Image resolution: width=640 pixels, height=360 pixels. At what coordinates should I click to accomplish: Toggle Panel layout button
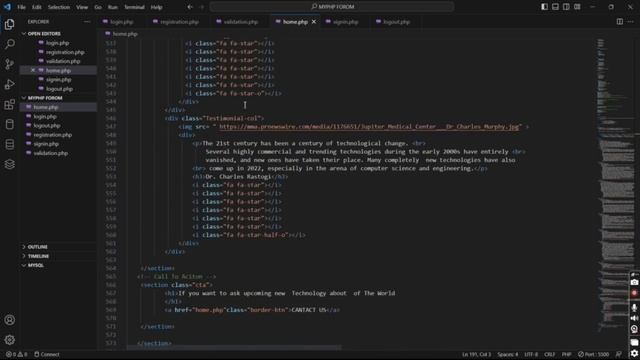(x=556, y=7)
